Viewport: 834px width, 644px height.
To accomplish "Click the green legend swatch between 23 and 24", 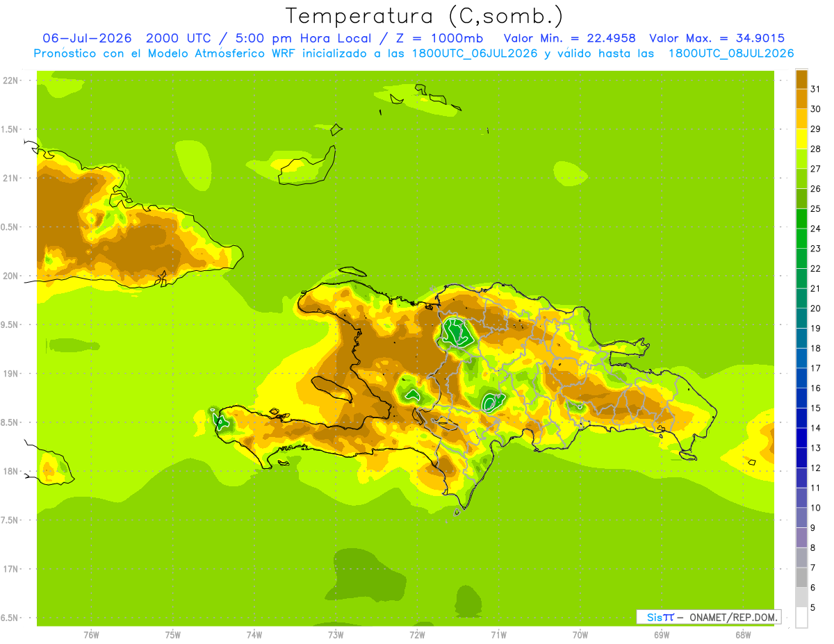I will (801, 238).
